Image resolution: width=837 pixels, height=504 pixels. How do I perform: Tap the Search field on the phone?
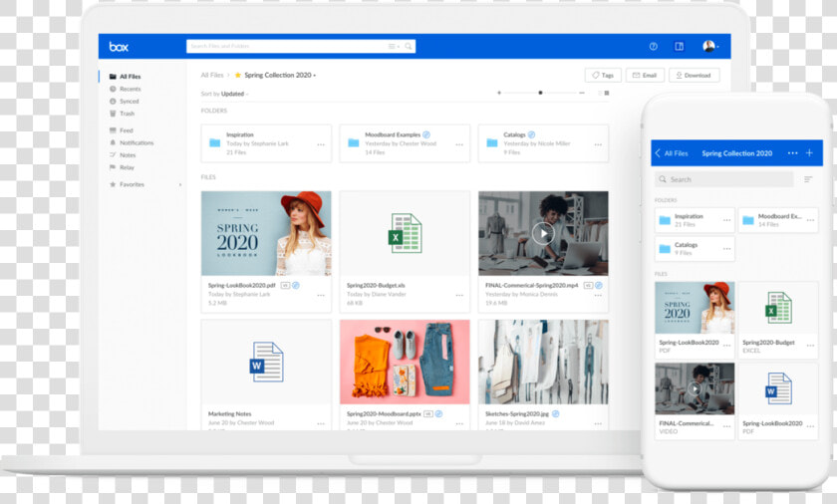[x=723, y=179]
